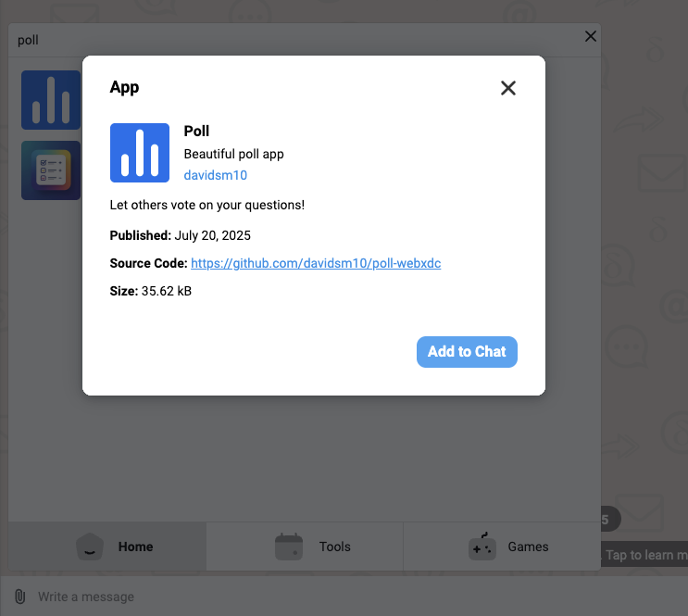Click the paperclip attachment icon
The height and width of the screenshot is (616, 688).
coord(19,596)
